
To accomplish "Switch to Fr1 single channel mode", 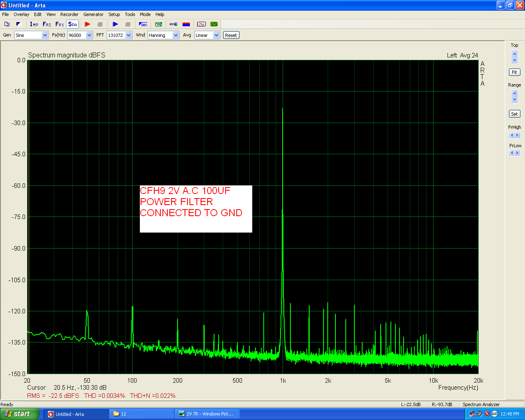I will (x=59, y=24).
